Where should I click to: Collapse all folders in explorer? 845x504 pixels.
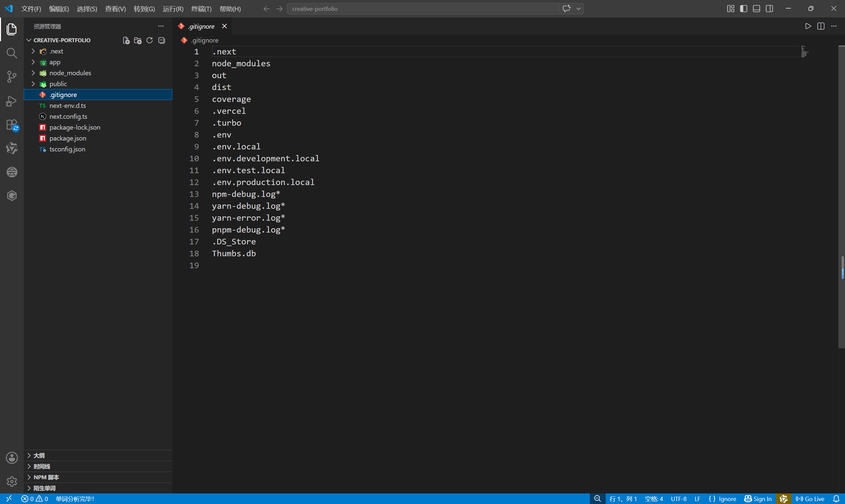(x=161, y=41)
